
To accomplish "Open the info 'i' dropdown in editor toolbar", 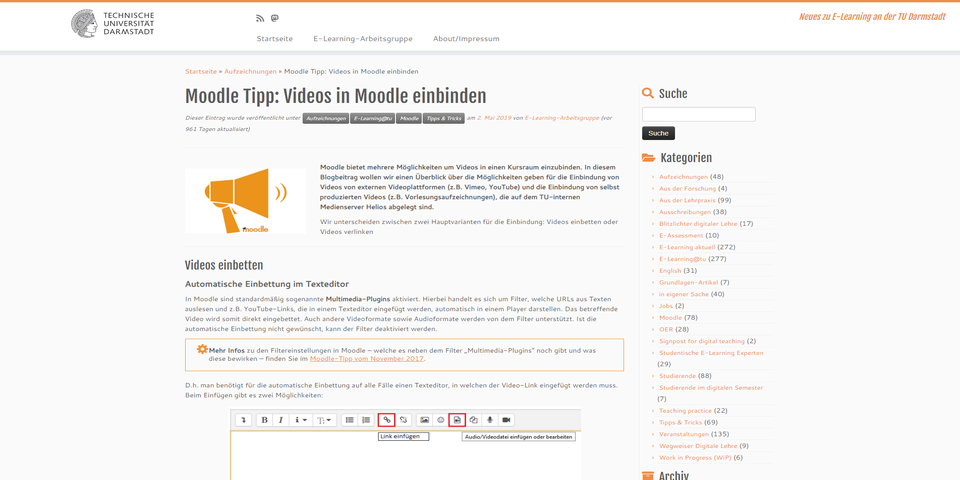I will click(x=301, y=420).
